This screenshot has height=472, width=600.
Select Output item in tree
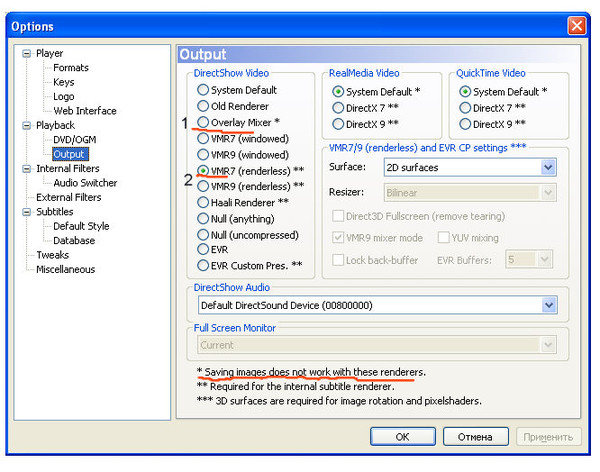(70, 154)
